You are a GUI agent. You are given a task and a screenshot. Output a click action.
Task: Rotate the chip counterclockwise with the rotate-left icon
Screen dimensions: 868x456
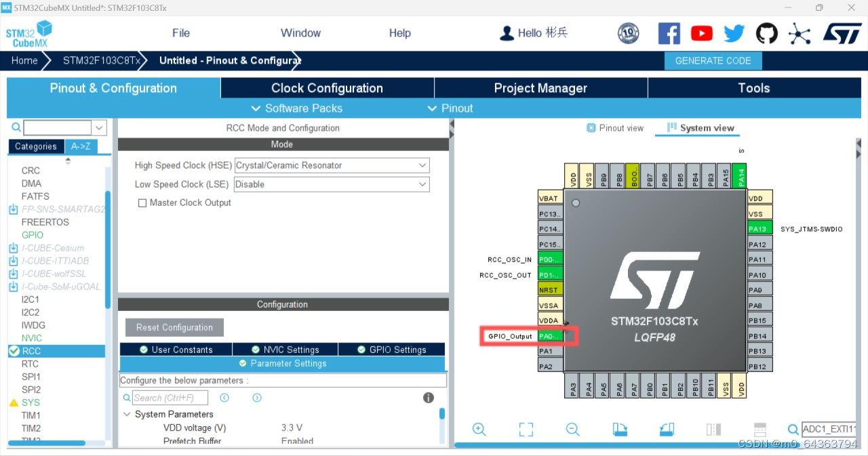click(x=667, y=429)
